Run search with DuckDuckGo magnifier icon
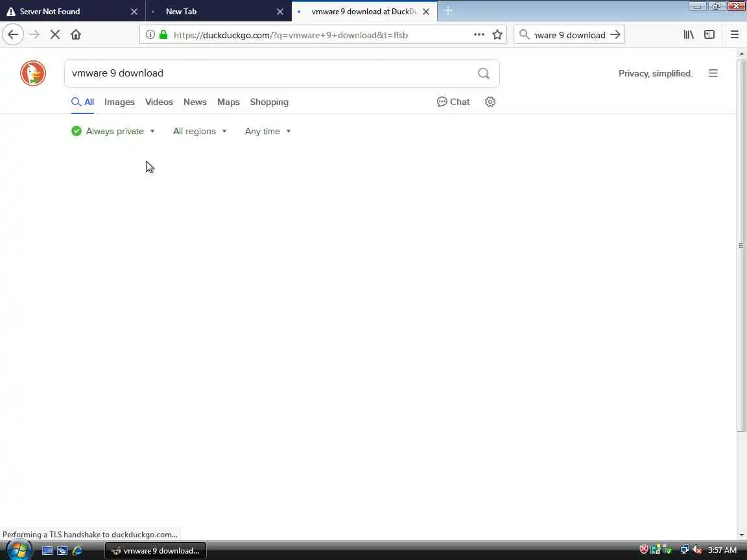This screenshot has height=560, width=747. click(484, 73)
